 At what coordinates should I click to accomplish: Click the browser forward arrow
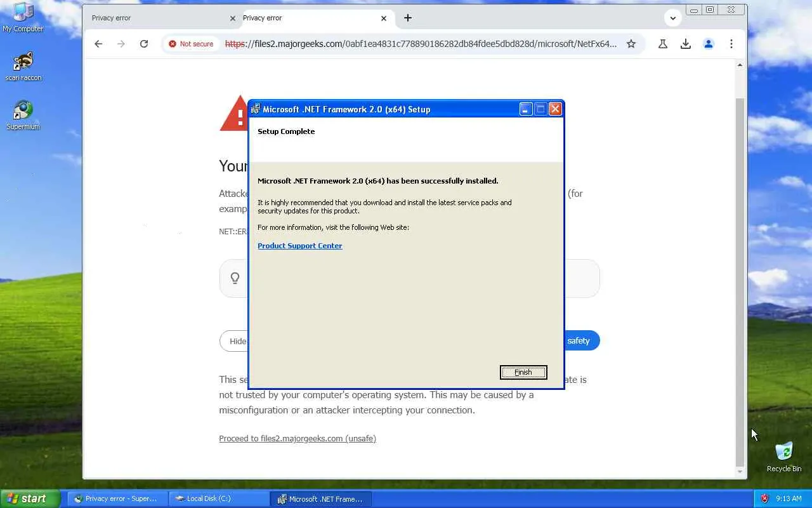(121, 44)
